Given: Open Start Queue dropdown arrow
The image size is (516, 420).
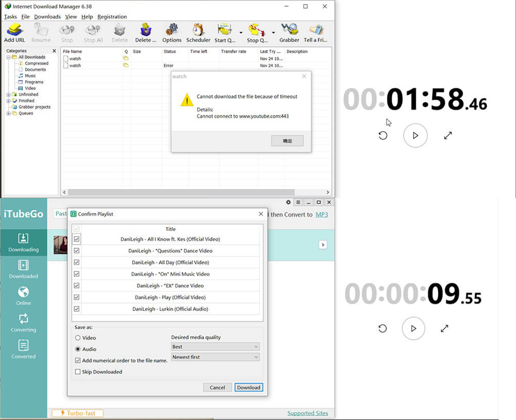Looking at the screenshot, I should (241, 33).
